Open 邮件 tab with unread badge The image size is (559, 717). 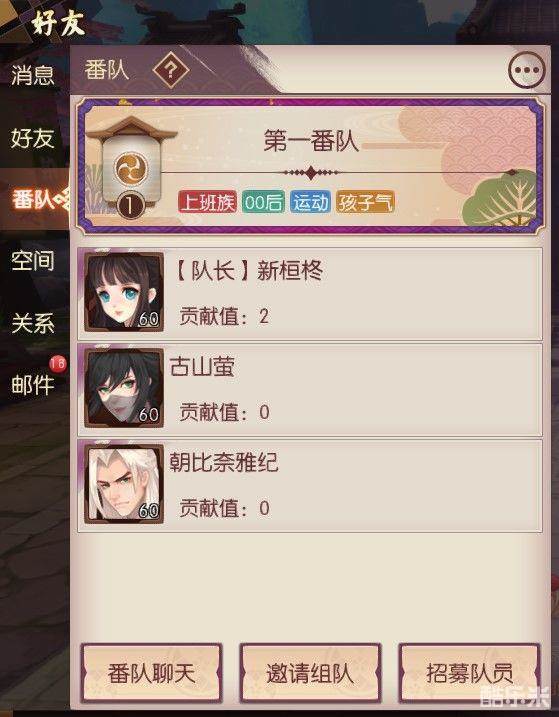[x=33, y=384]
